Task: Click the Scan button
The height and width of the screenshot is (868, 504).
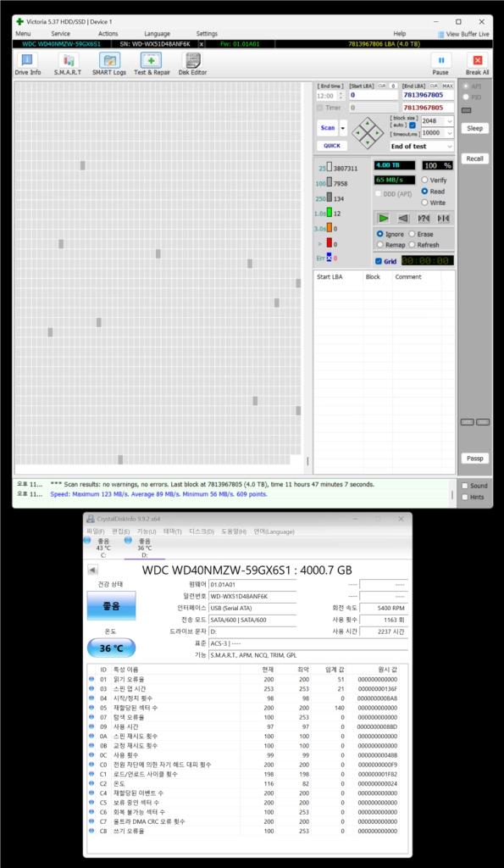Action: pyautogui.click(x=328, y=128)
